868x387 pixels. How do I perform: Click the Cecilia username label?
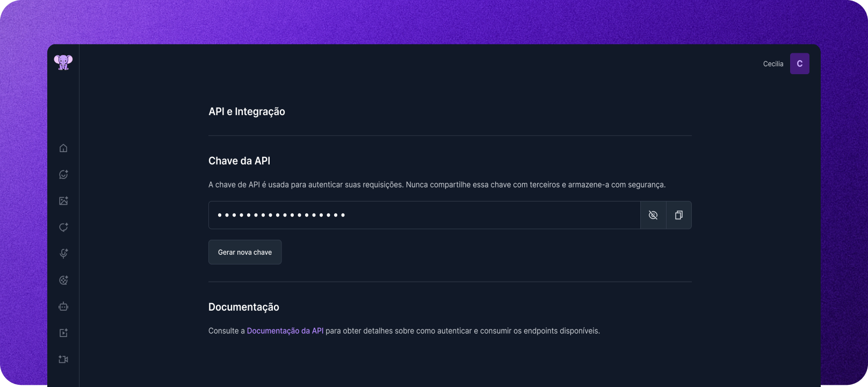click(773, 64)
